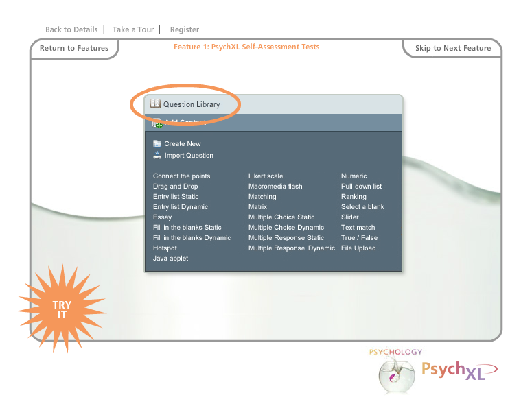Viewport: 532px width, 406px height.
Task: Choose the Matrix question type
Action: click(x=258, y=206)
